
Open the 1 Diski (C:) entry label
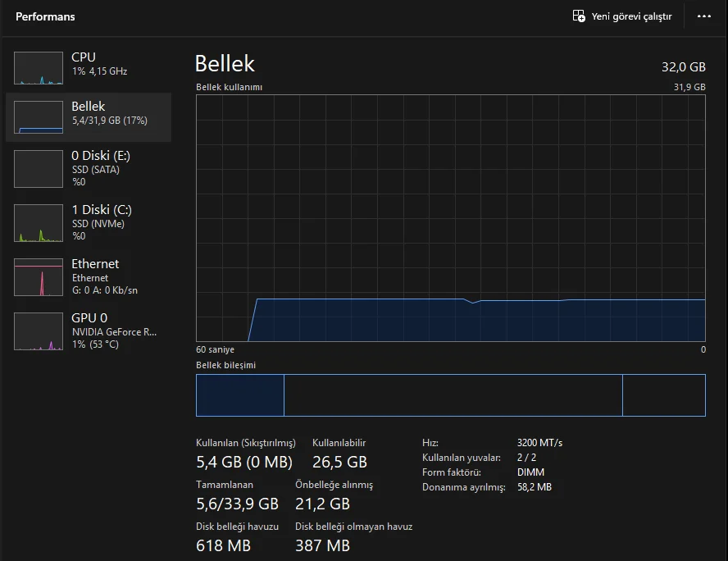point(102,210)
